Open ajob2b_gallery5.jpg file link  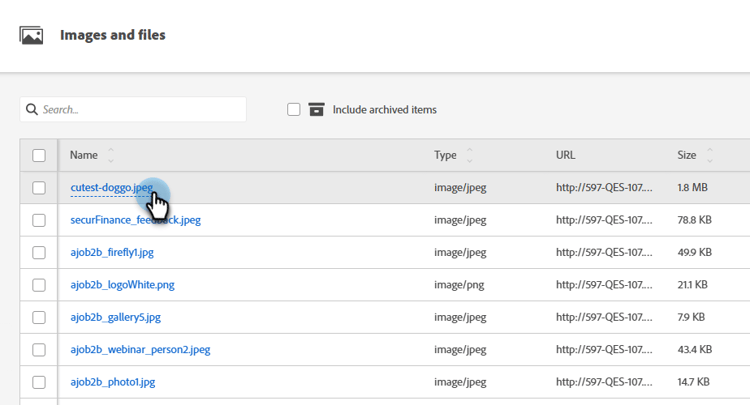(x=115, y=317)
